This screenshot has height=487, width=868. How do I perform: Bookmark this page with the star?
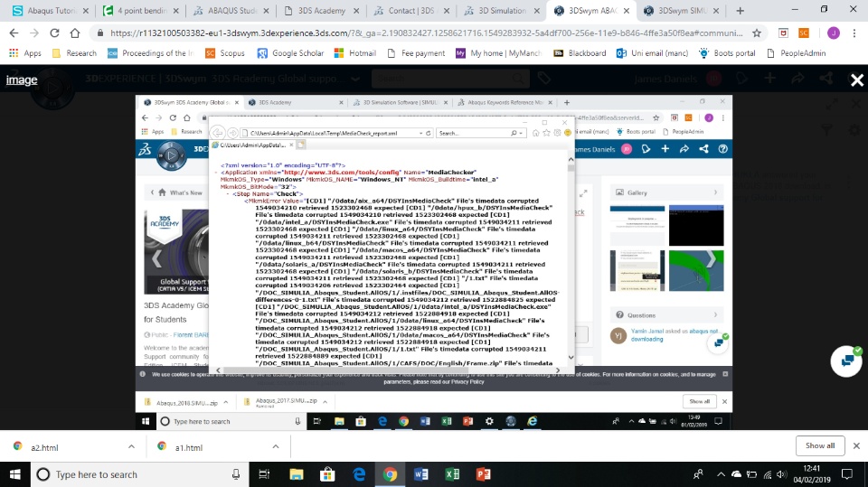point(757,33)
